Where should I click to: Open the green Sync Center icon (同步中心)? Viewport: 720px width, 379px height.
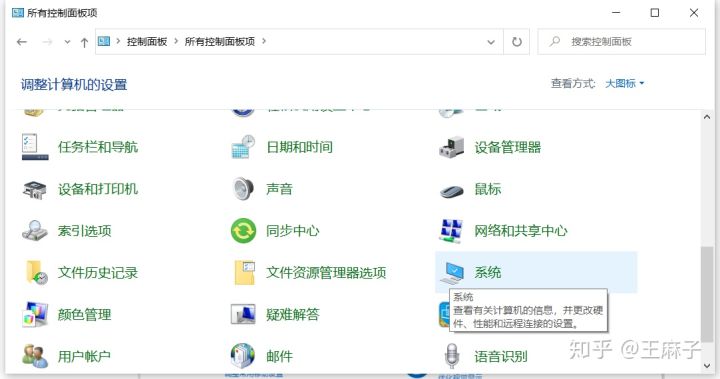pyautogui.click(x=243, y=231)
